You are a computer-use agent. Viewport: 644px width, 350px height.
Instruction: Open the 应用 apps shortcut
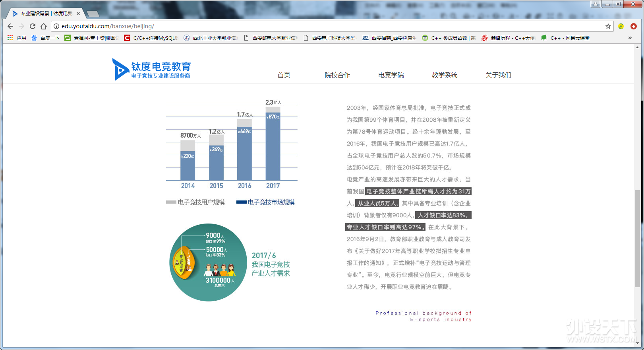17,38
